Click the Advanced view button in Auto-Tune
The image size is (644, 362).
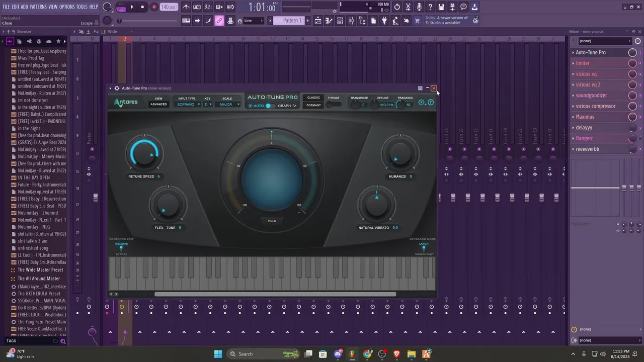click(158, 105)
